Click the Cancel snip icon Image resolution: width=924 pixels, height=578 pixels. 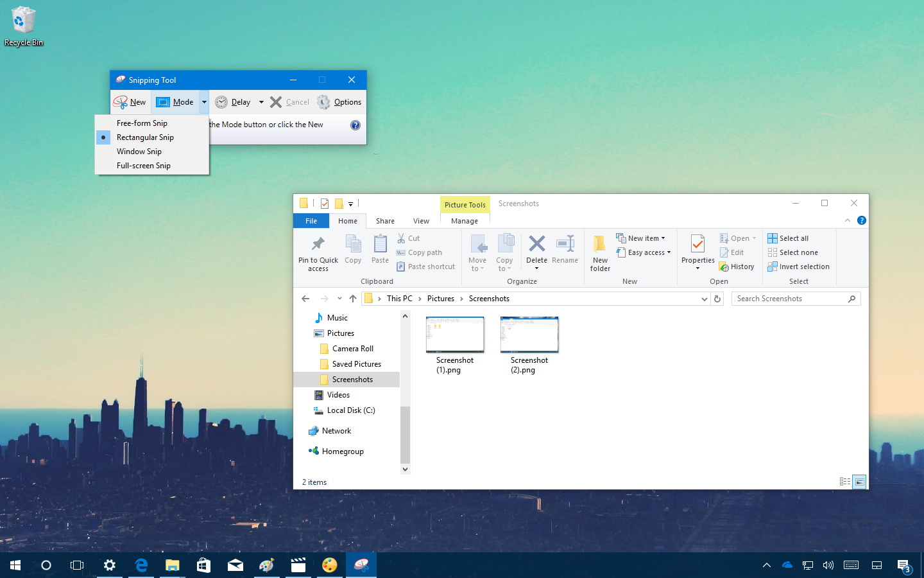pos(275,101)
